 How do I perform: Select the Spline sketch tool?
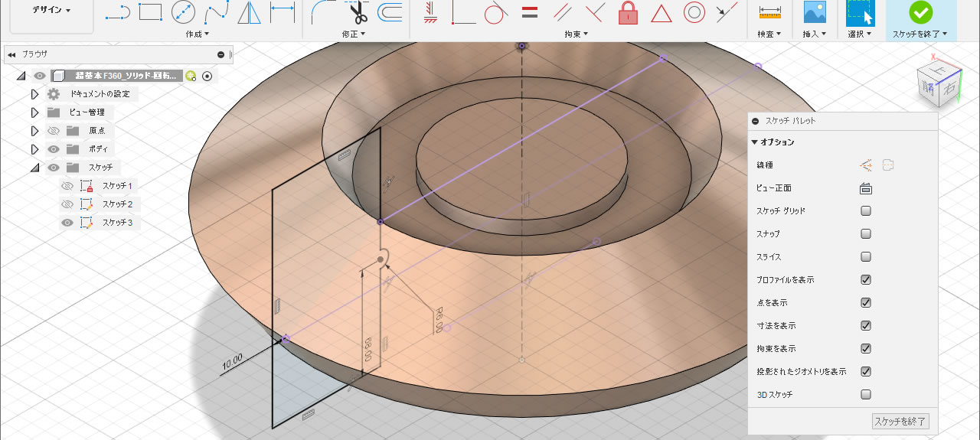[x=216, y=12]
